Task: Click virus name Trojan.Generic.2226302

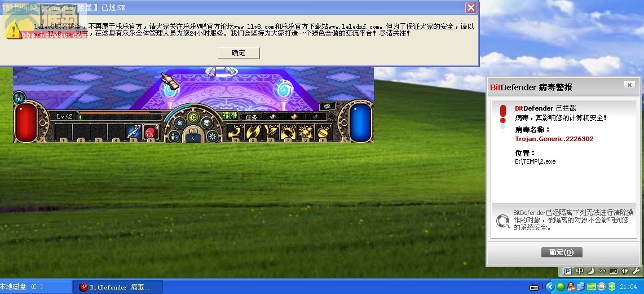Action: pos(554,139)
